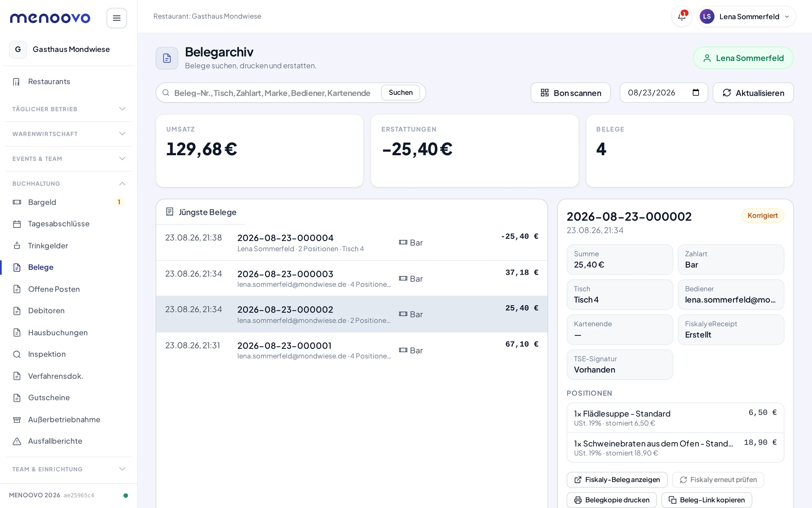Select receipt 2026-08-23-000001
This screenshot has width=812, height=508.
pyautogui.click(x=352, y=351)
